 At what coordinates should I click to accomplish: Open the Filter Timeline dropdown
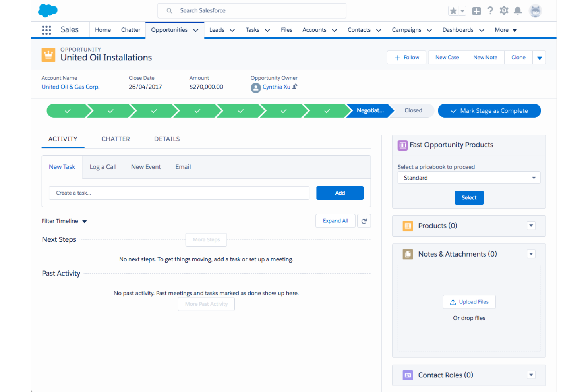(x=84, y=221)
